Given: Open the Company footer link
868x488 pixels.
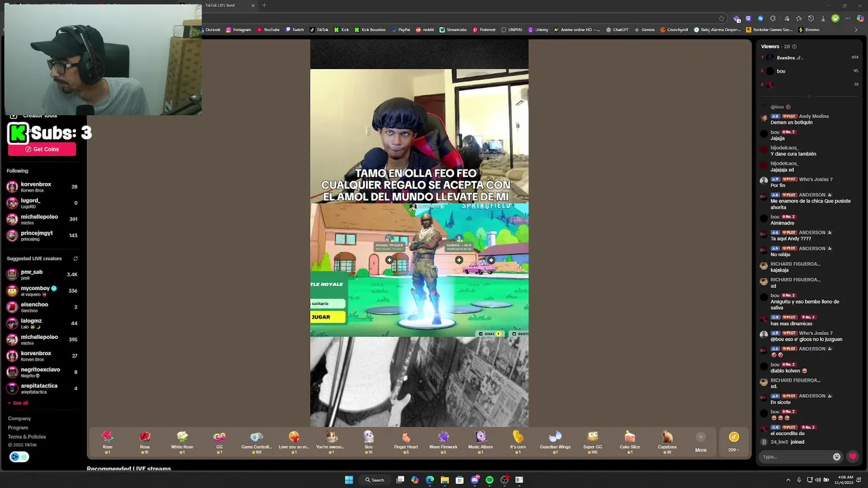Looking at the screenshot, I should 19,419.
